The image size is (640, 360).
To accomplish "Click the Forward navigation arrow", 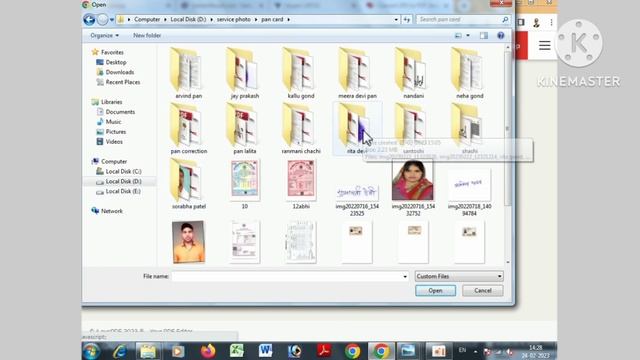I will tap(102, 19).
